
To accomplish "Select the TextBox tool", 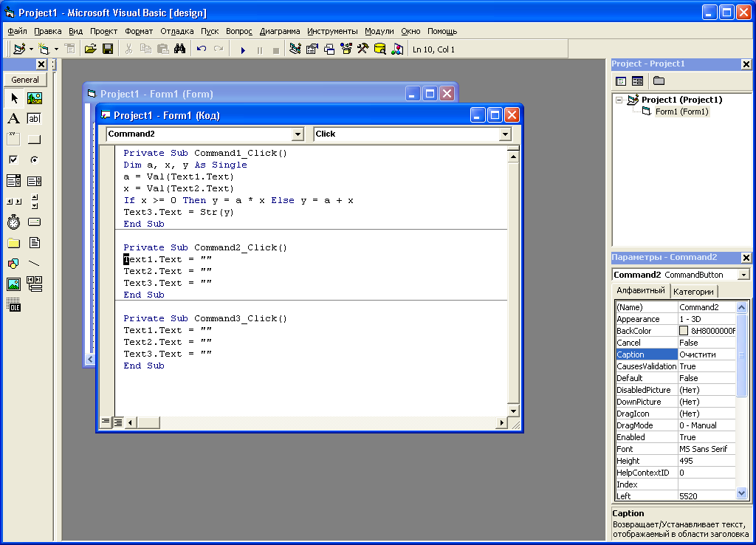I will [x=34, y=119].
